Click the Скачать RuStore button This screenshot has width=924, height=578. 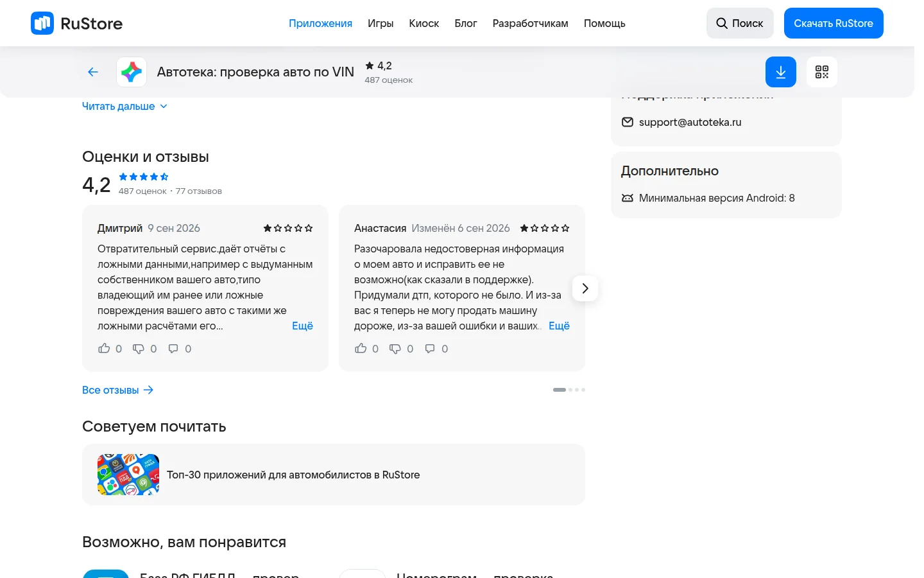(834, 23)
